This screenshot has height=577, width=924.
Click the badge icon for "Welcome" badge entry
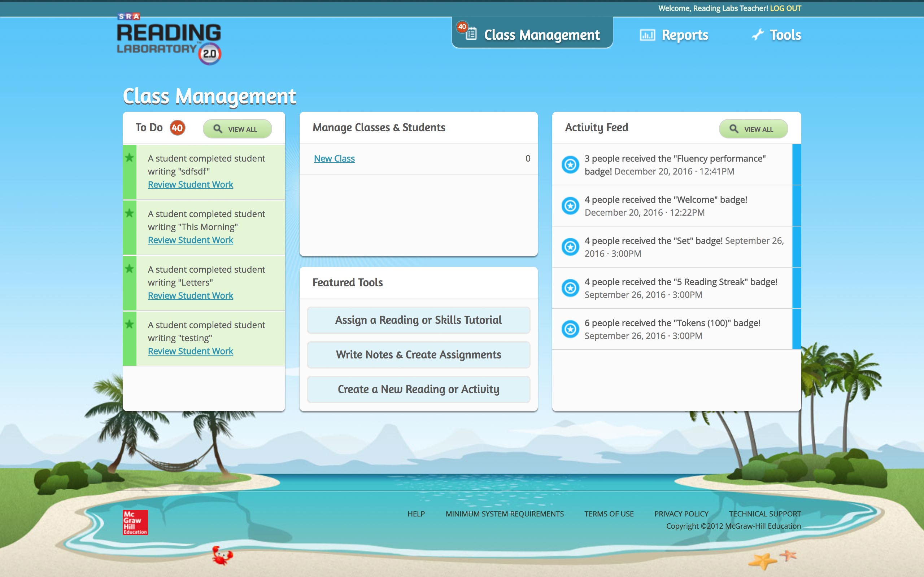(x=570, y=206)
